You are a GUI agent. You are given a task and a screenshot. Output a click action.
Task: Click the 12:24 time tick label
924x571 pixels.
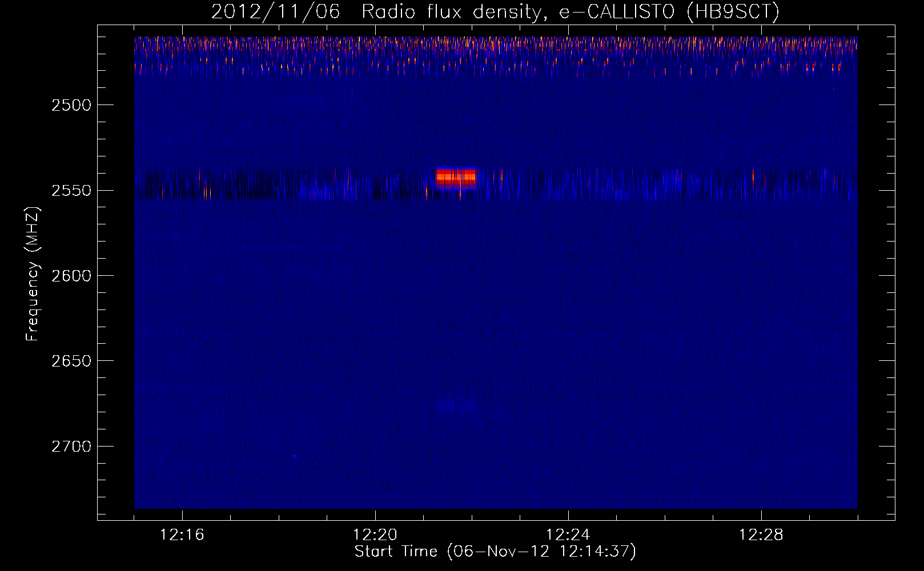(x=568, y=535)
